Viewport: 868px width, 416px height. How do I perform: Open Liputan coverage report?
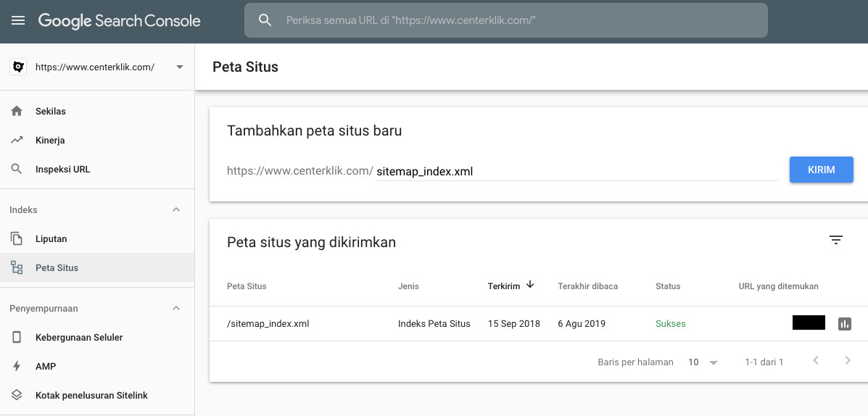click(x=97, y=239)
